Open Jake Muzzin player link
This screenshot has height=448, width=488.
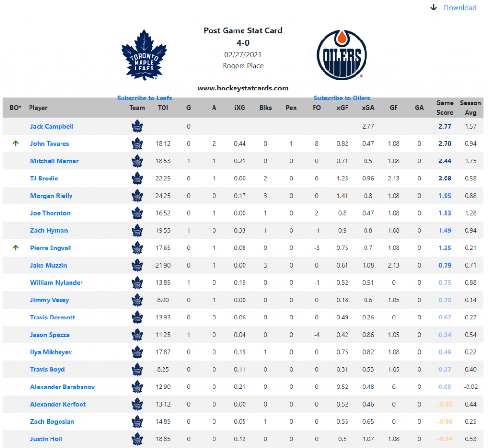click(49, 265)
